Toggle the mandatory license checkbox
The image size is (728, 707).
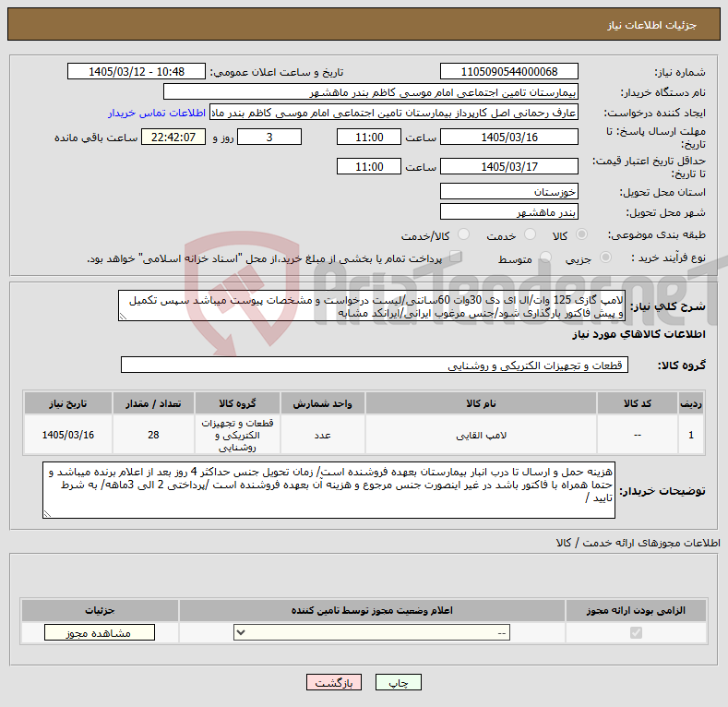pos(636,632)
